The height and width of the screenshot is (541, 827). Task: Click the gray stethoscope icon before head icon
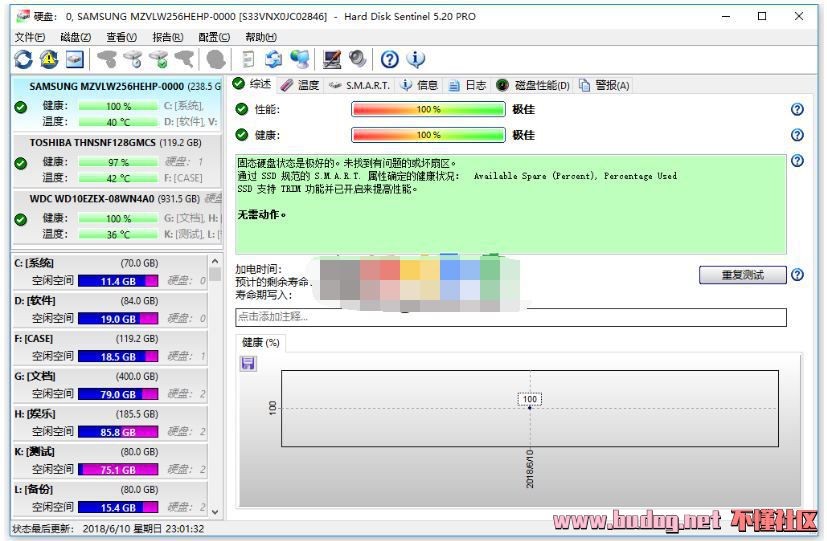[x=184, y=60]
